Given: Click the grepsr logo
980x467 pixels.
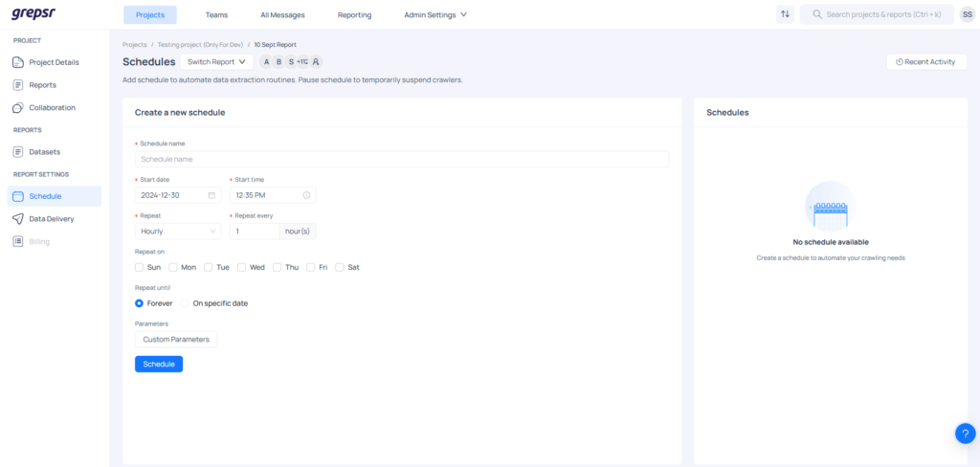Looking at the screenshot, I should coord(31,14).
